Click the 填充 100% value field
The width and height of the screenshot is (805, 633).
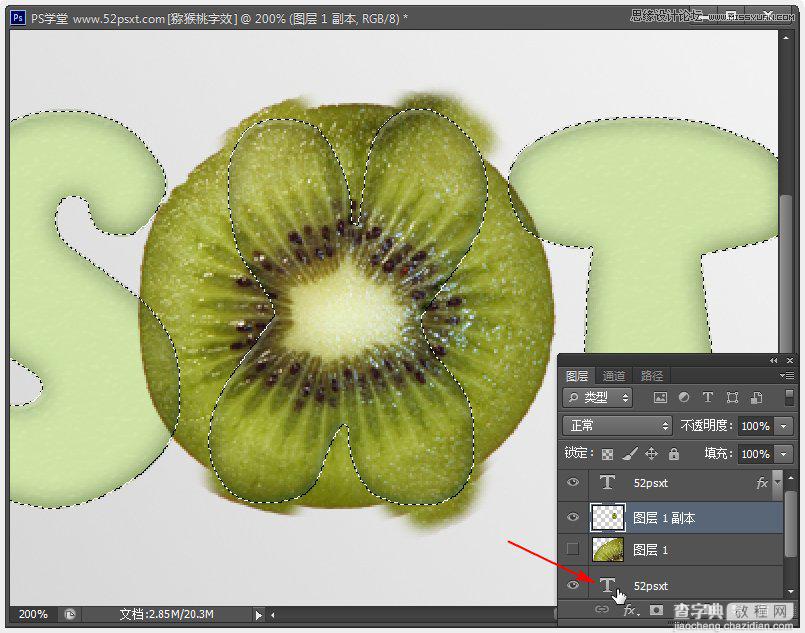(x=756, y=454)
